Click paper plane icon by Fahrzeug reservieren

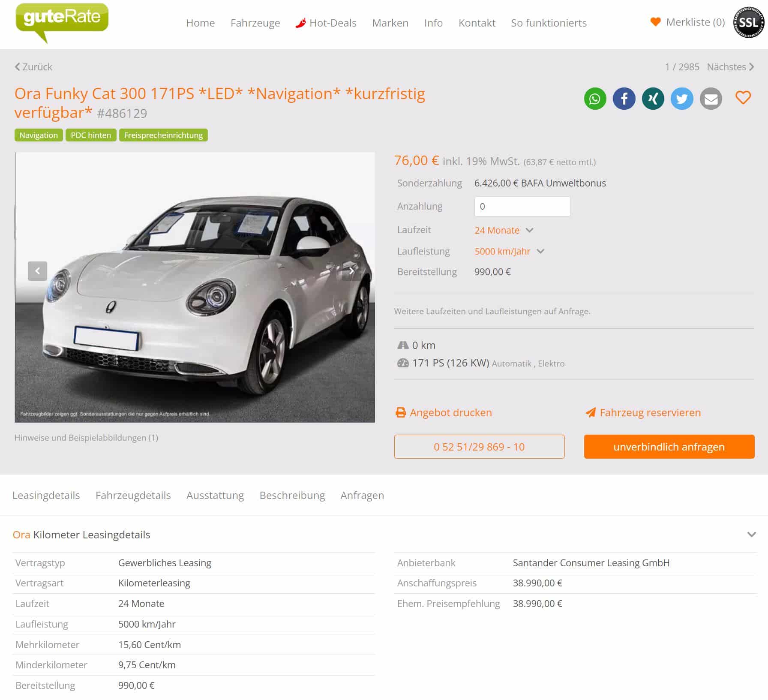tap(591, 412)
